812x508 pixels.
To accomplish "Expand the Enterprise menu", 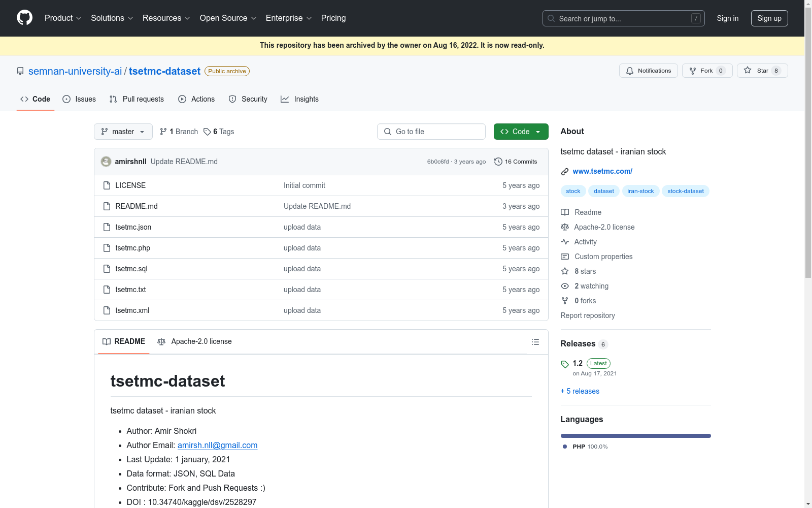I will click(x=289, y=18).
